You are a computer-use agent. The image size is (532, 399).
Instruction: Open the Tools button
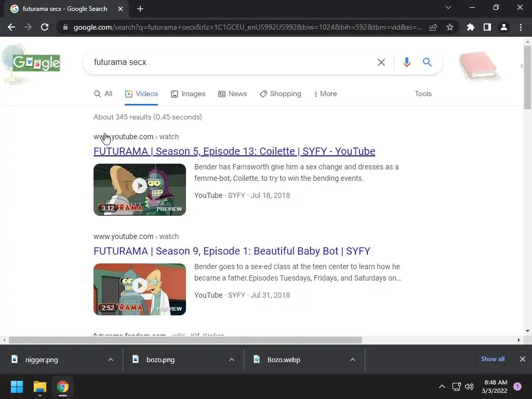point(423,94)
